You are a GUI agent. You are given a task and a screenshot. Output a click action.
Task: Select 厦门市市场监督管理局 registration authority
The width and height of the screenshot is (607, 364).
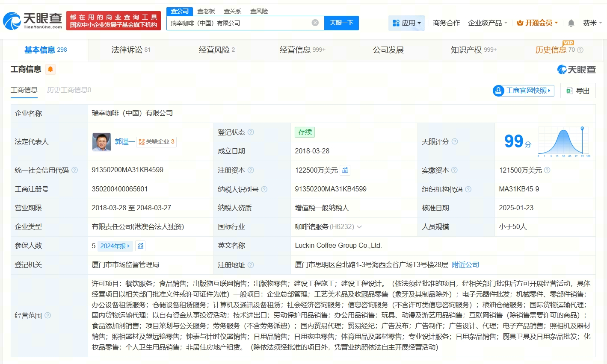[x=125, y=265]
